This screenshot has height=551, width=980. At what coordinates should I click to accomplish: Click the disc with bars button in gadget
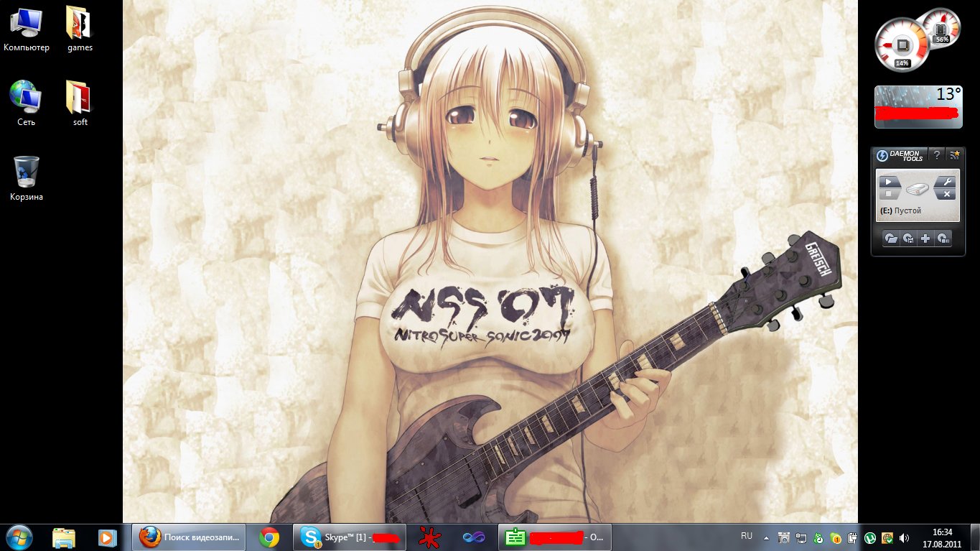click(943, 239)
